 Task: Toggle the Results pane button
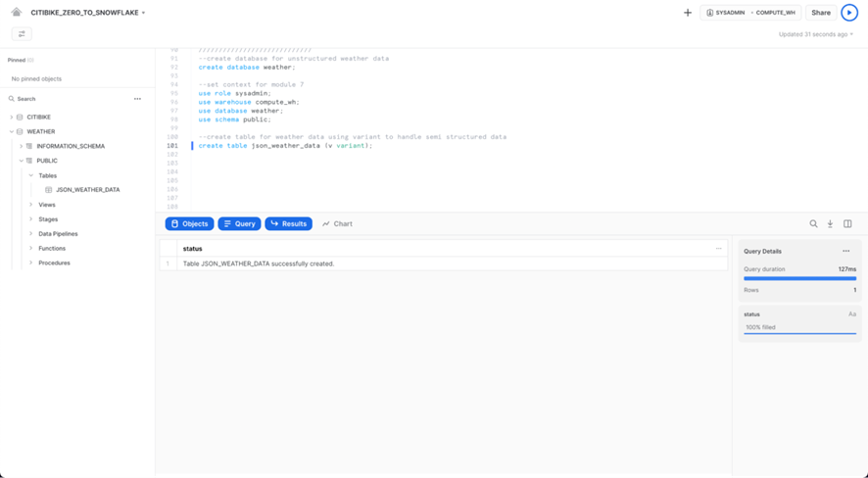click(x=288, y=224)
